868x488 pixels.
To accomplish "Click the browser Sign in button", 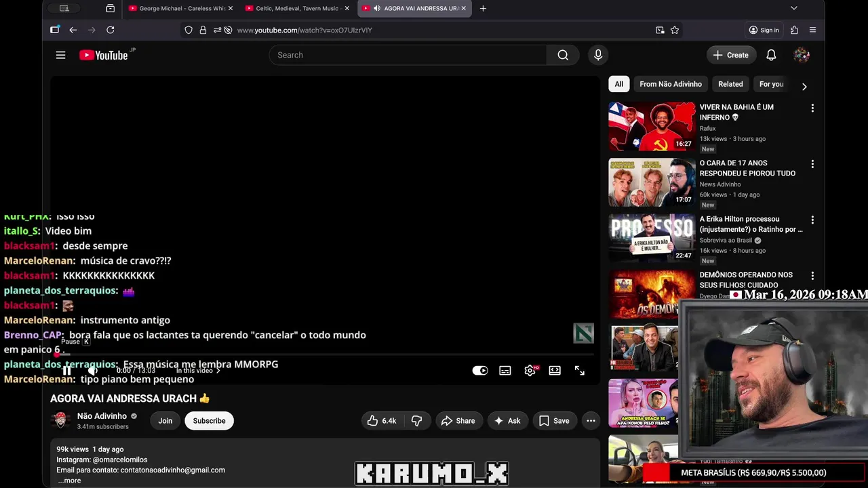I will tap(764, 30).
